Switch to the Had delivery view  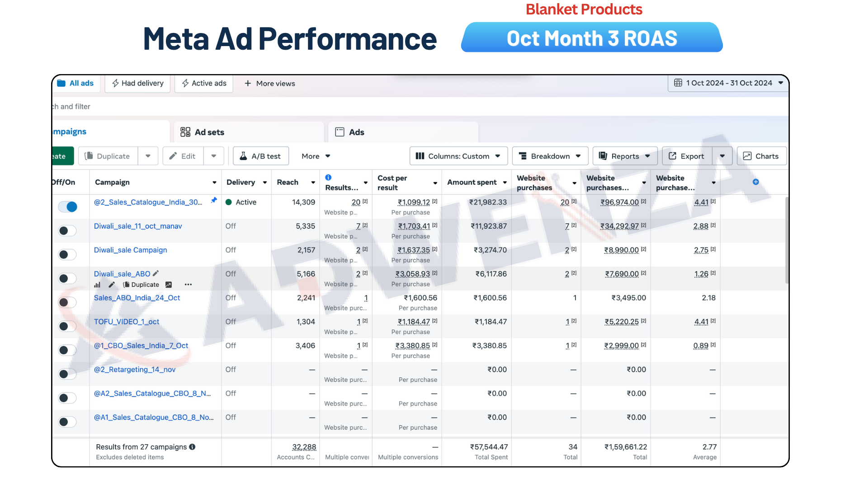click(x=137, y=83)
